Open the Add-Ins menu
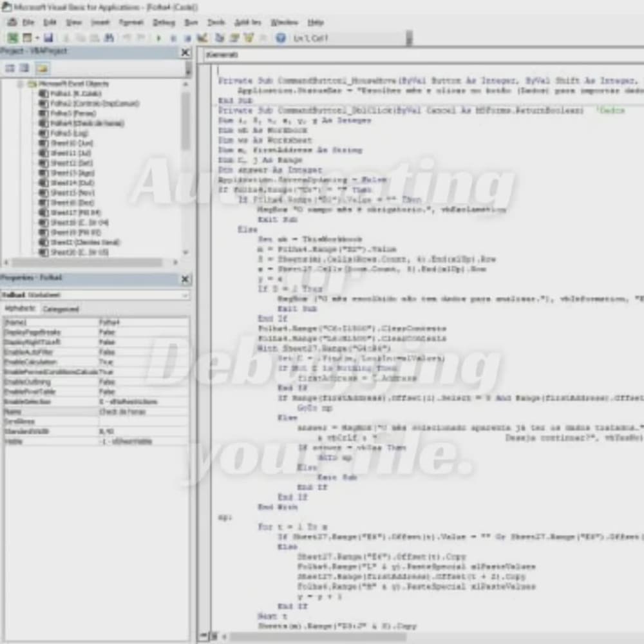644x644 pixels. click(x=248, y=22)
